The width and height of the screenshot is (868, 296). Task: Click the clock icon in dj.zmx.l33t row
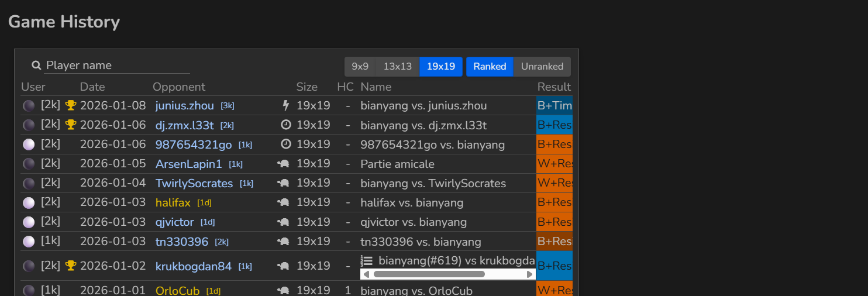coord(286,125)
